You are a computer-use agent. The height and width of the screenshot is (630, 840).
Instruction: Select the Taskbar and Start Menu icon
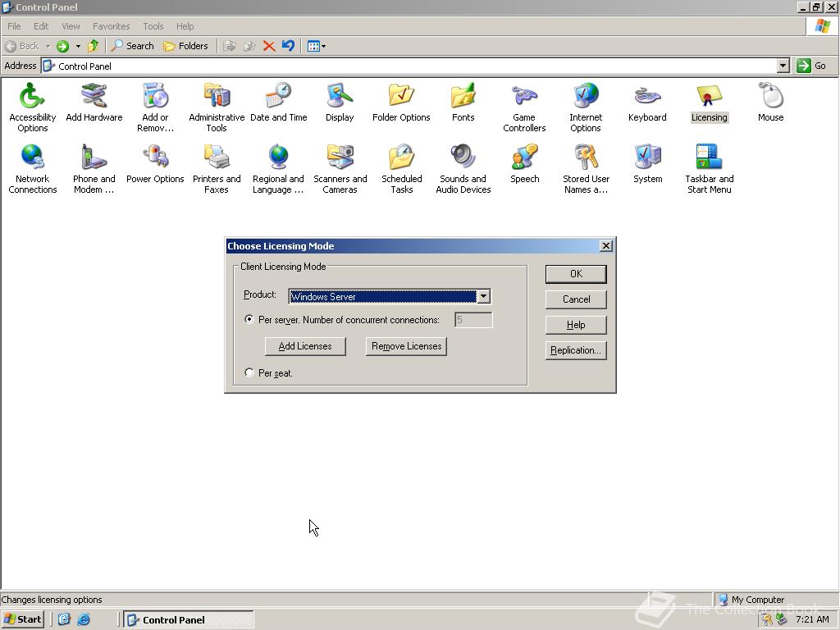click(710, 169)
